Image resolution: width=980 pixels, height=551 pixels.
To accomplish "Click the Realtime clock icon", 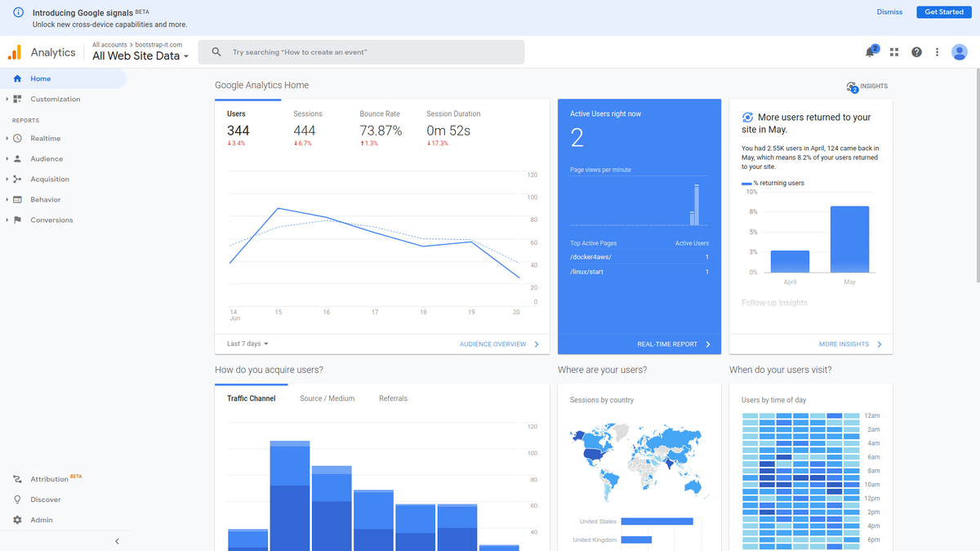I will (x=17, y=139).
